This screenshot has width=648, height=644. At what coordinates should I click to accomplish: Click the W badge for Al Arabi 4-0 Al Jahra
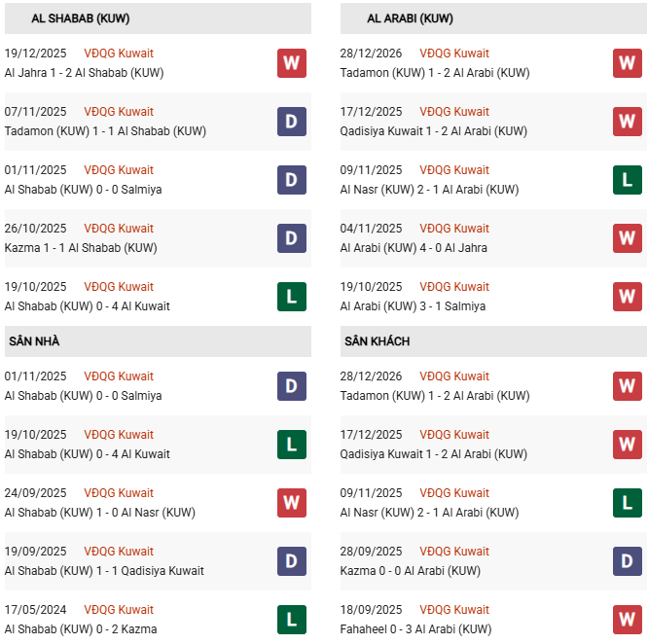628,238
